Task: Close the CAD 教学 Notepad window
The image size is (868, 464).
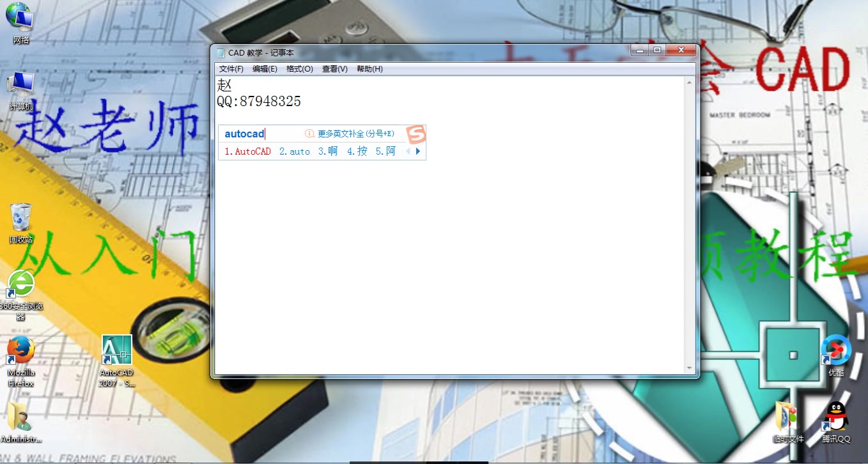Action: click(680, 50)
